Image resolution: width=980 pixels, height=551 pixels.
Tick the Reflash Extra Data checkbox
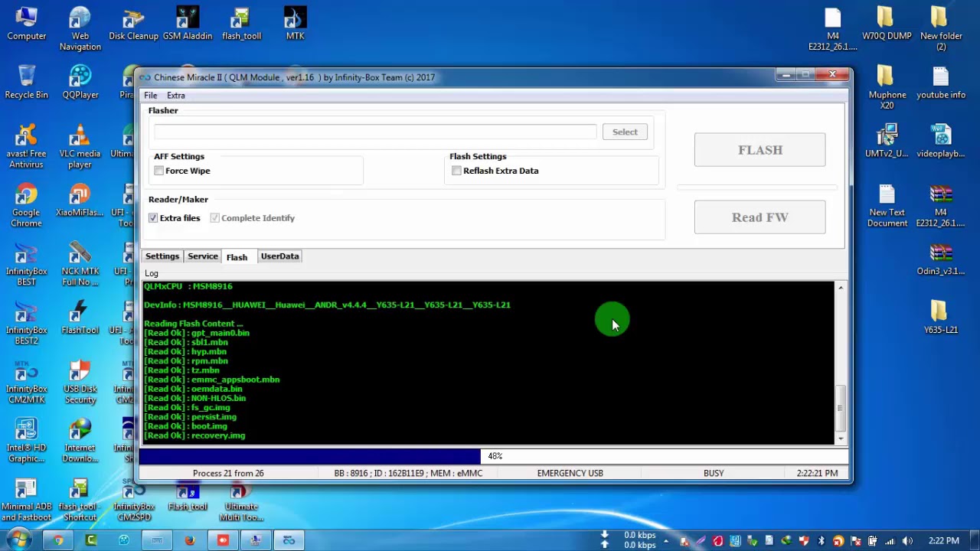tap(456, 171)
